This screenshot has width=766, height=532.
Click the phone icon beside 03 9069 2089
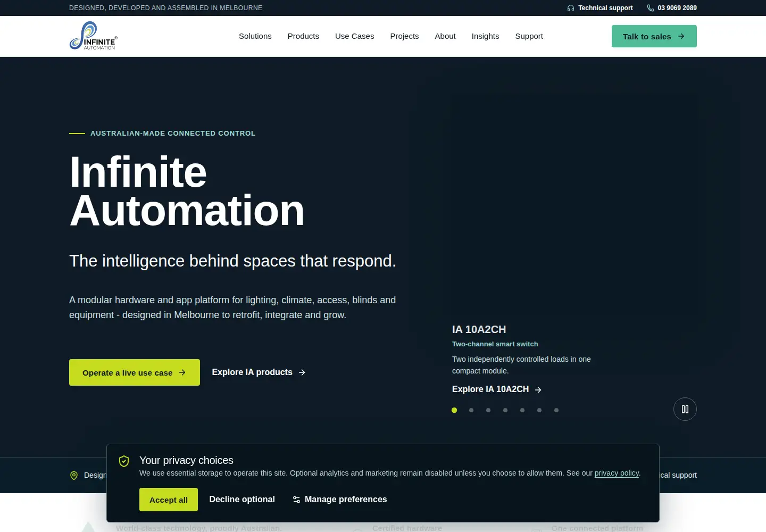[651, 8]
